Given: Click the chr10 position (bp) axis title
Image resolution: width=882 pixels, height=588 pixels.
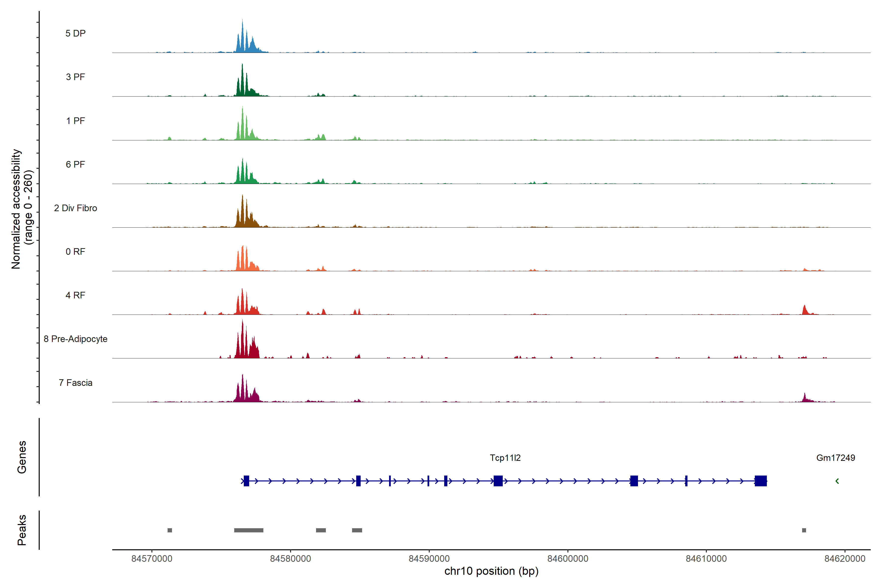Looking at the screenshot, I should [x=491, y=571].
